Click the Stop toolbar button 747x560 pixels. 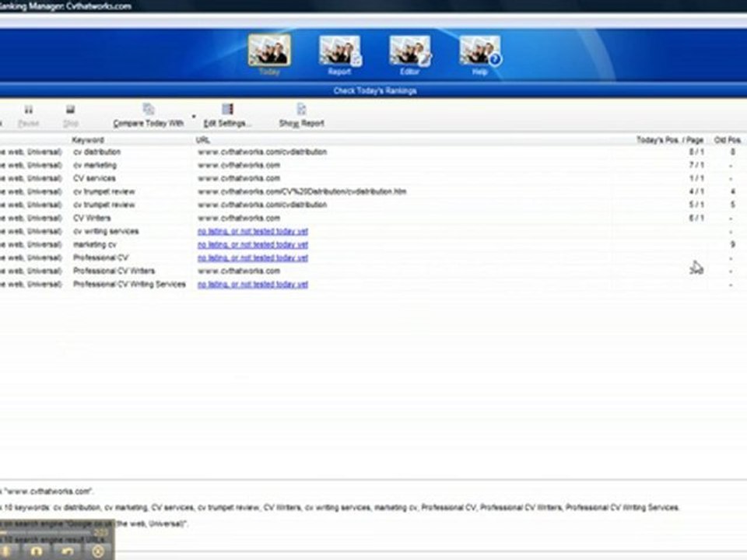click(71, 116)
